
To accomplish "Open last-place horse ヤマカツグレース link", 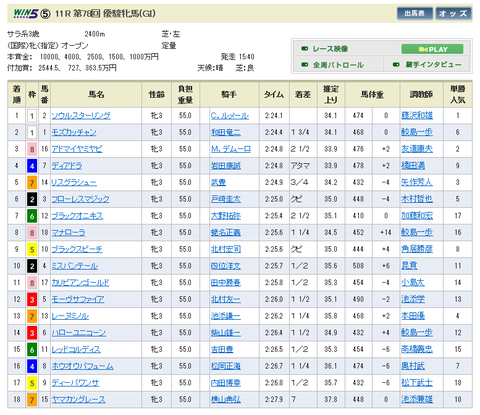I will click(x=78, y=399).
